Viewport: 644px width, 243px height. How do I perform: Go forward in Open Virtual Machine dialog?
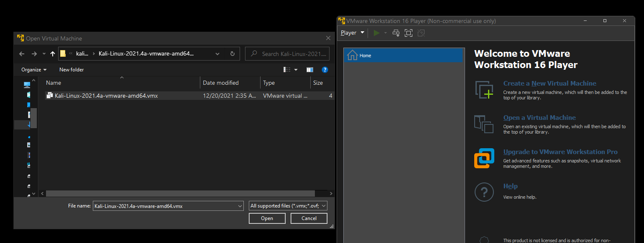pos(34,54)
